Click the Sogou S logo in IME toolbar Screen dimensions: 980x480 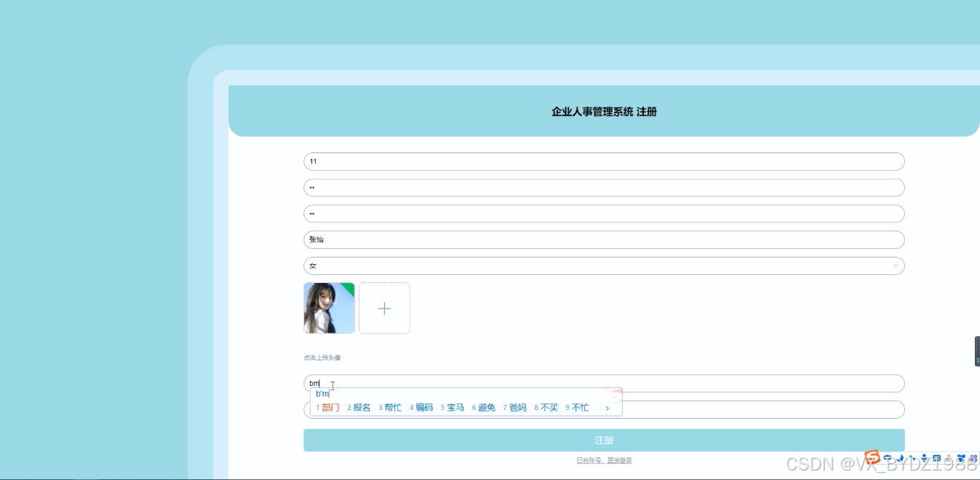(872, 457)
